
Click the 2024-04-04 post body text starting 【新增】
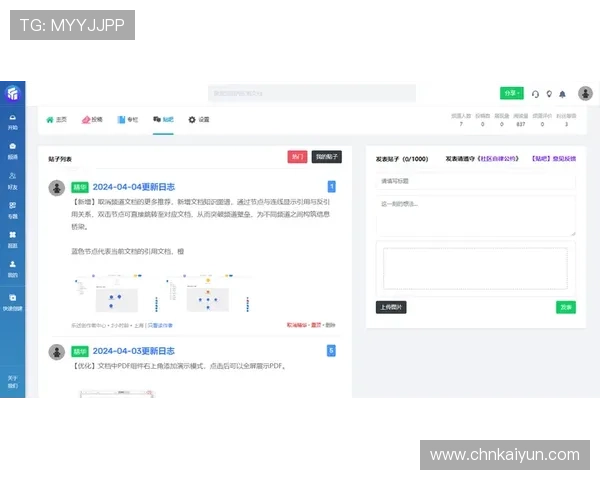[201, 214]
